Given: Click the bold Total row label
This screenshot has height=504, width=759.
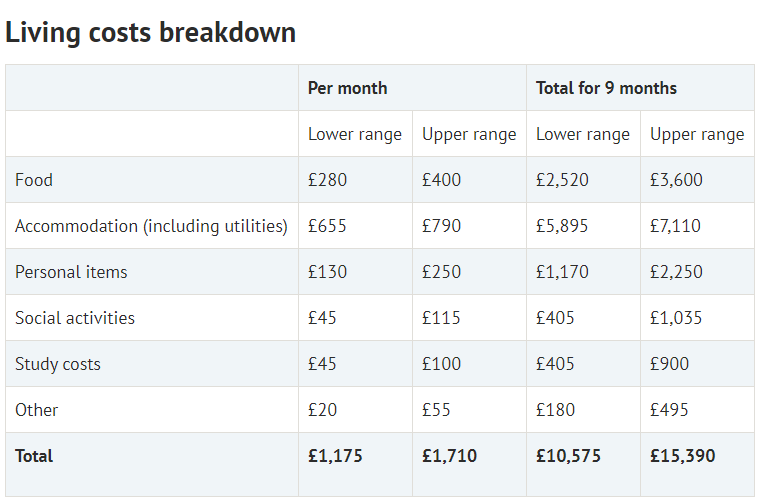Looking at the screenshot, I should coord(34,456).
